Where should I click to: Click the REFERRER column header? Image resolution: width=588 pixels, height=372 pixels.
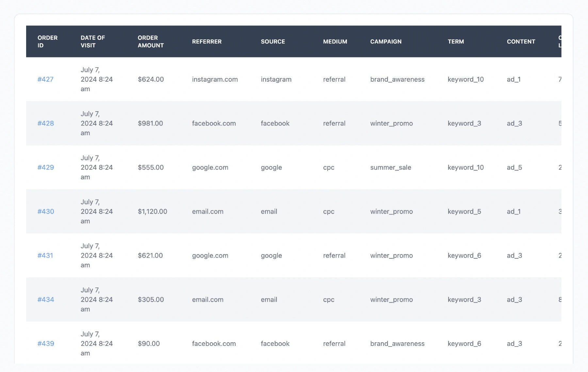(x=206, y=41)
